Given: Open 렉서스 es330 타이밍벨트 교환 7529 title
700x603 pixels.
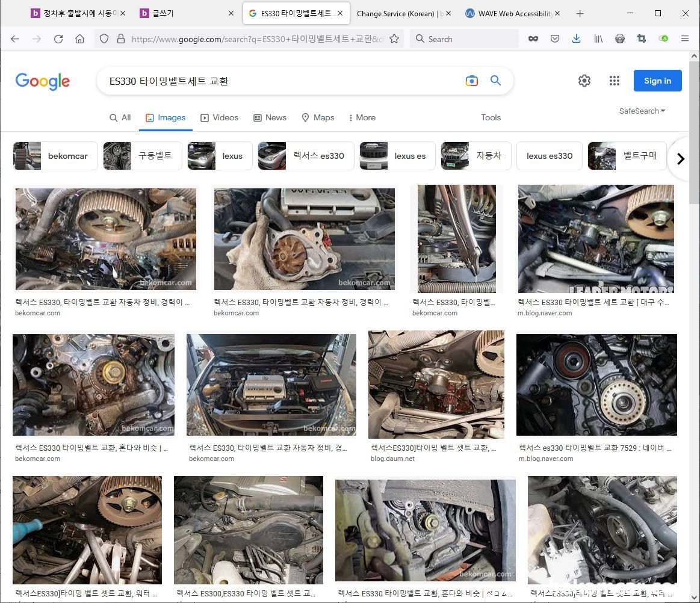Looking at the screenshot, I should [595, 448].
